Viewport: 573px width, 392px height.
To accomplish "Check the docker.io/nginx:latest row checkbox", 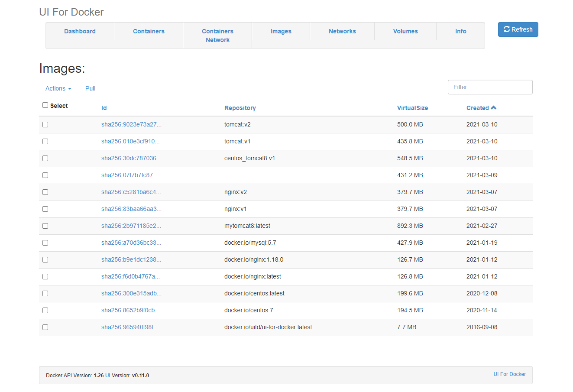I will (x=45, y=277).
